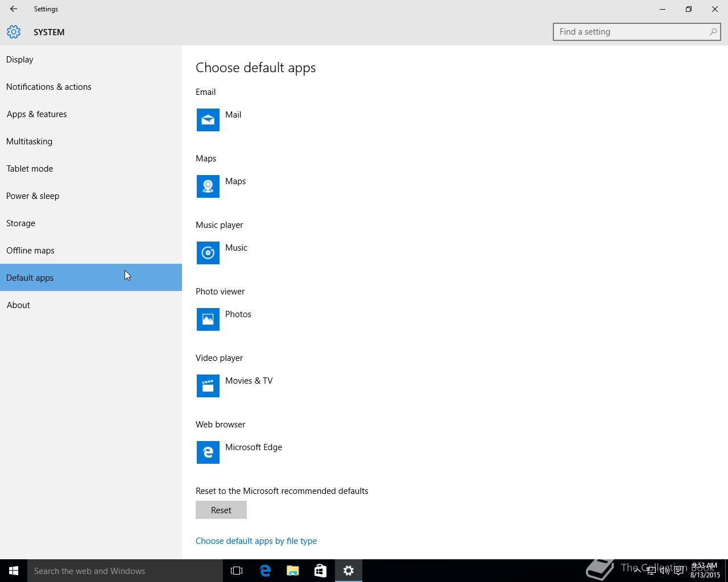Viewport: 728px width, 582px height.
Task: Change the default Web browser from Microsoft Edge
Action: (x=239, y=452)
